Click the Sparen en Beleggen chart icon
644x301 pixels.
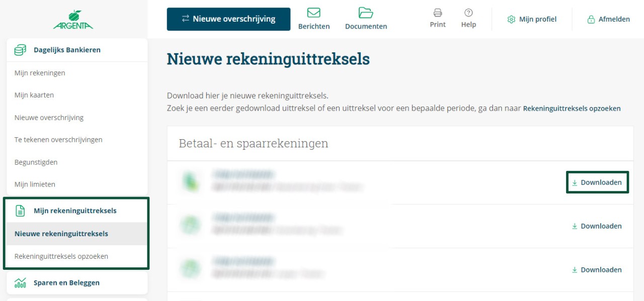pyautogui.click(x=20, y=282)
